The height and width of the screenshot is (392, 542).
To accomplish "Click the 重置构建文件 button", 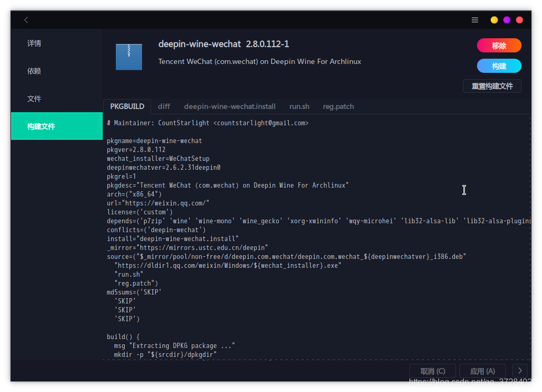I will (x=492, y=86).
